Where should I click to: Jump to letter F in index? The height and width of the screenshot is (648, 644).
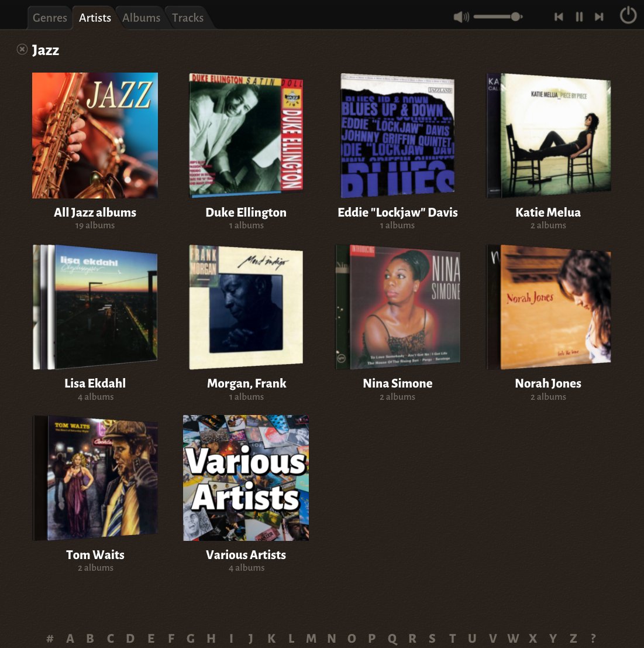[171, 639]
